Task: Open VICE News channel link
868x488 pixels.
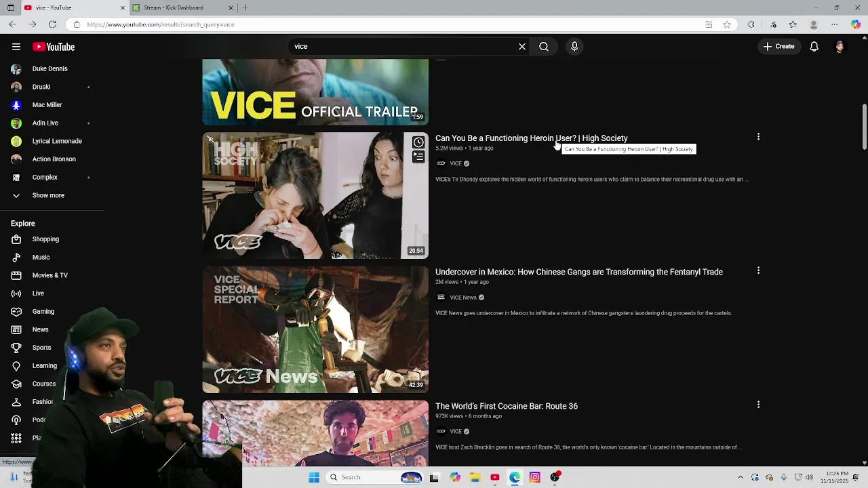Action: tap(463, 298)
